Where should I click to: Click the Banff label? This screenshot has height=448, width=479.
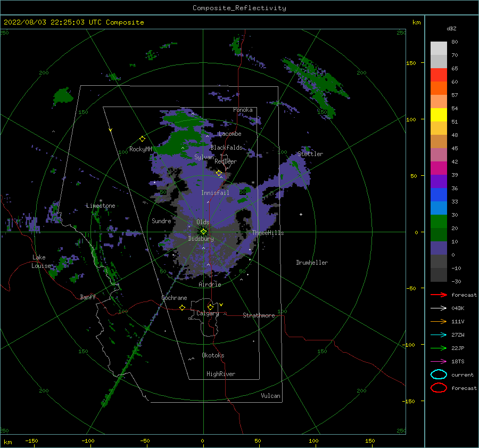[88, 297]
